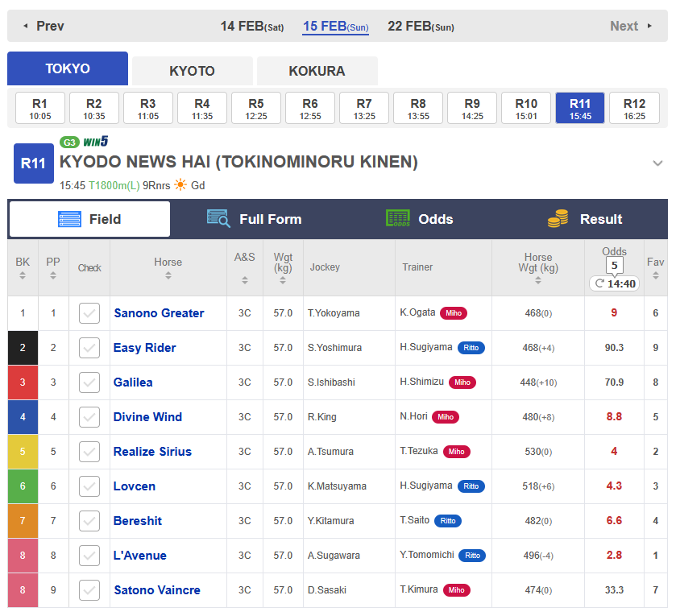The height and width of the screenshot is (616, 680).
Task: Open race R1 at 10:05
Action: tap(40, 109)
